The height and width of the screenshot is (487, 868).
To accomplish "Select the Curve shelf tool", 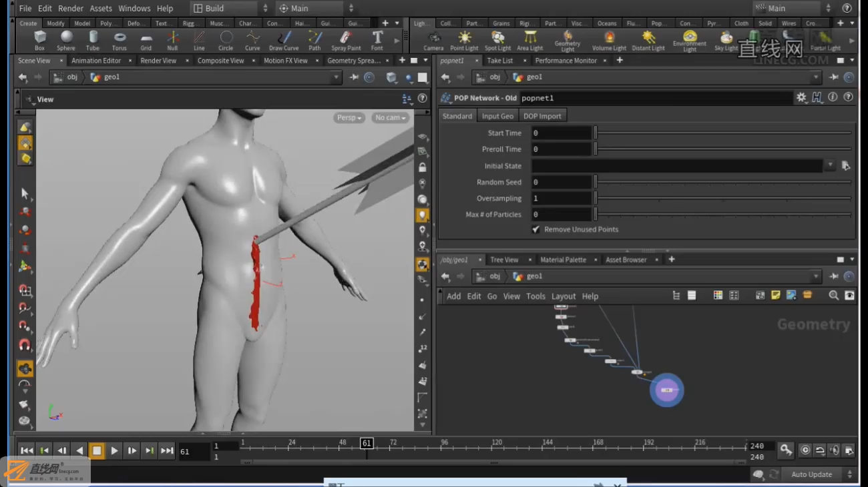I will pyautogui.click(x=252, y=40).
